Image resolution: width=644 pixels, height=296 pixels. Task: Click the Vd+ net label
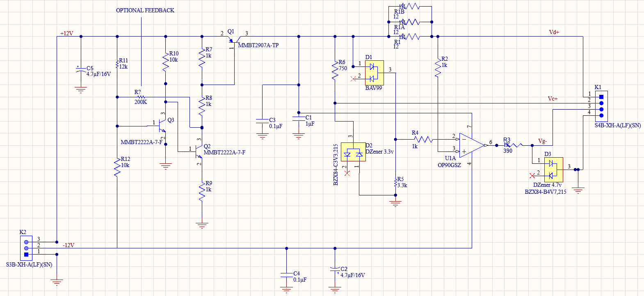pyautogui.click(x=554, y=32)
